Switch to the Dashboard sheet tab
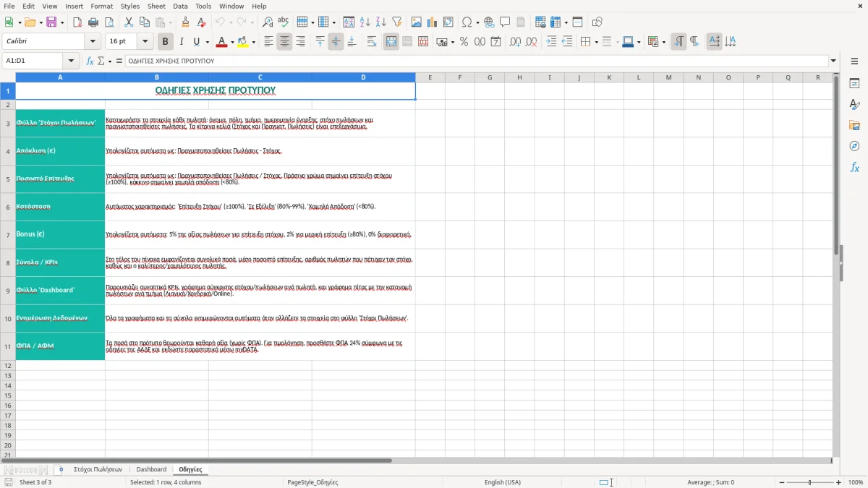Image resolution: width=868 pixels, height=488 pixels. 151,470
